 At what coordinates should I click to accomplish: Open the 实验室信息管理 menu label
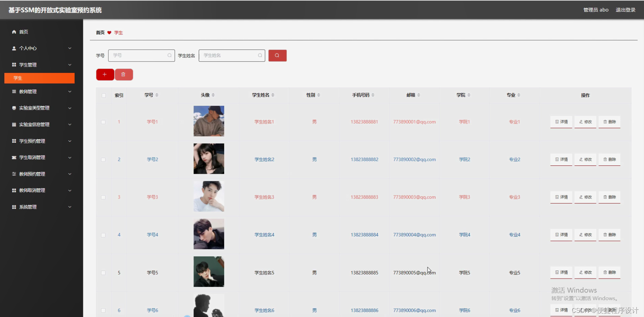[x=34, y=124]
